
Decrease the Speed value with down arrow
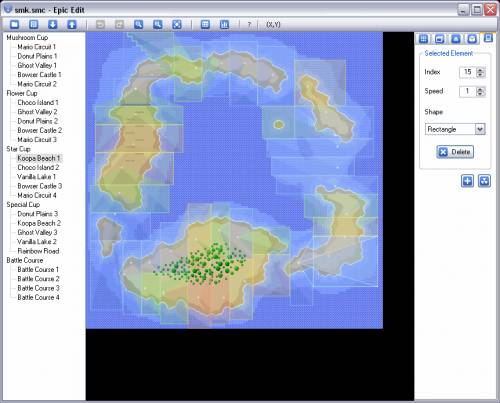(480, 94)
